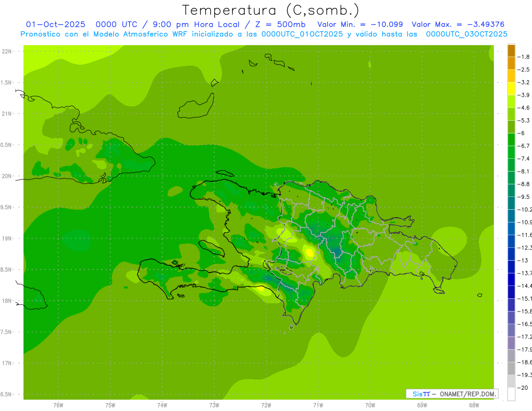Pick yellow legend swatch between -3.2 and -3.9
The height and width of the screenshot is (411, 532).
[511, 89]
